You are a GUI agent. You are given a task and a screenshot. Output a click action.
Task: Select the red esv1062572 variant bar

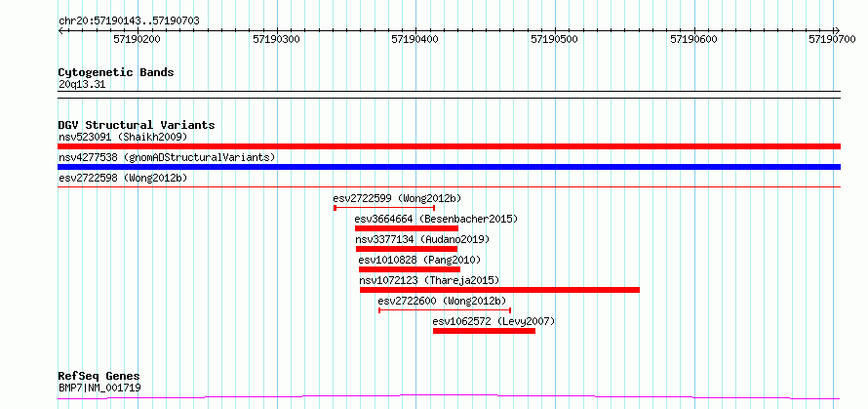(x=485, y=331)
